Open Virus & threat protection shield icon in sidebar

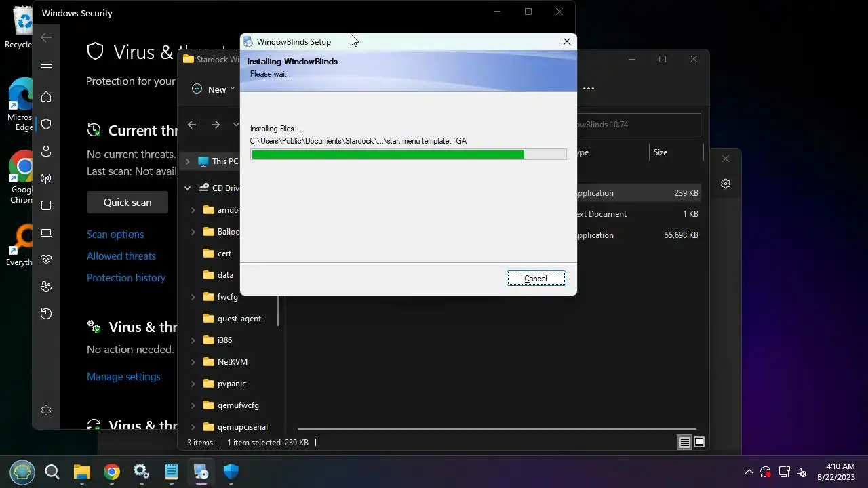pos(46,124)
